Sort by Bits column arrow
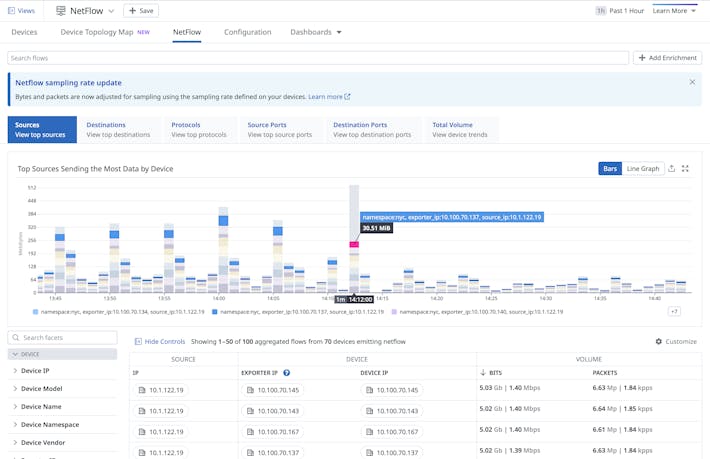 coord(483,372)
